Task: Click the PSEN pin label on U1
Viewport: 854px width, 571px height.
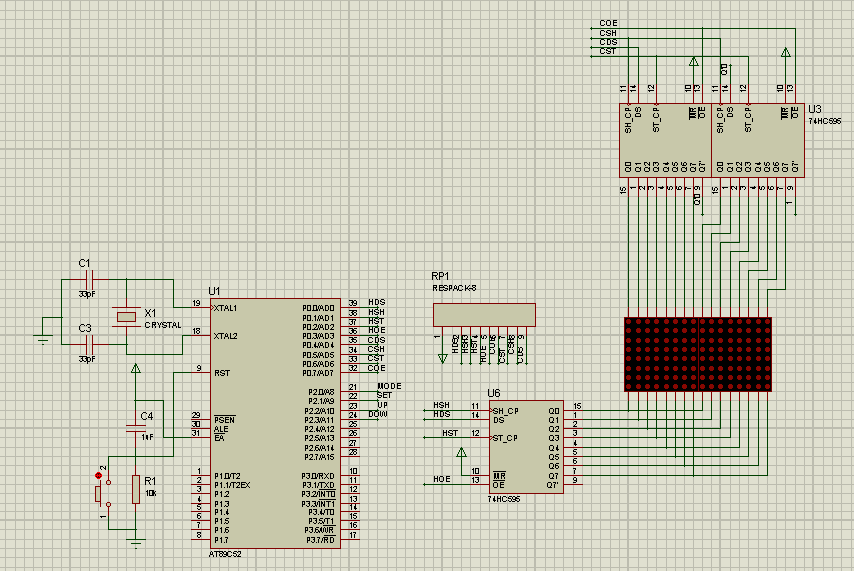Action: pos(224,420)
